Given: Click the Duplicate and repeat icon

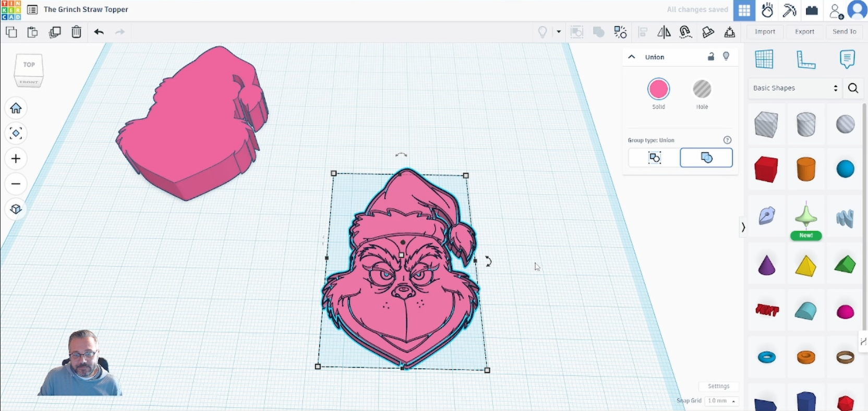Looking at the screenshot, I should tap(55, 32).
